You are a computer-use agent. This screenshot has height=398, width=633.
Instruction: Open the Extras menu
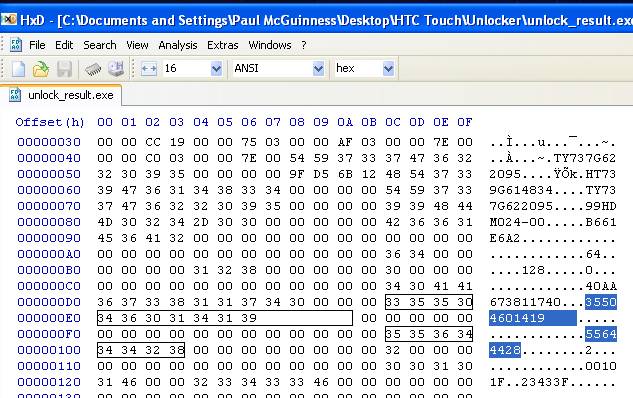pyautogui.click(x=222, y=45)
